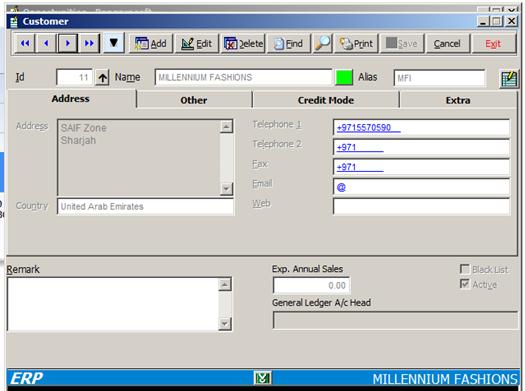The height and width of the screenshot is (391, 525).
Task: Open the black down-triangle dropdown in toolbar
Action: click(114, 43)
